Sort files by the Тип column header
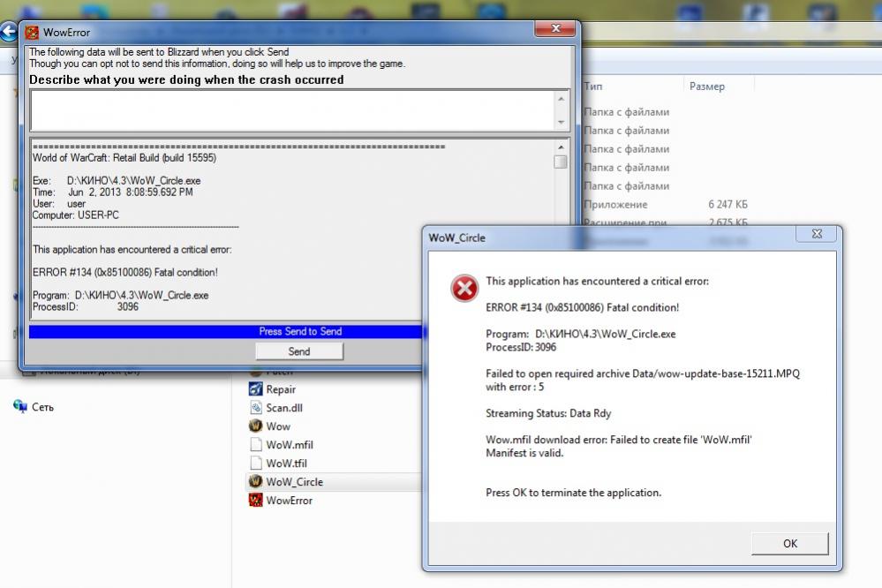 point(593,87)
